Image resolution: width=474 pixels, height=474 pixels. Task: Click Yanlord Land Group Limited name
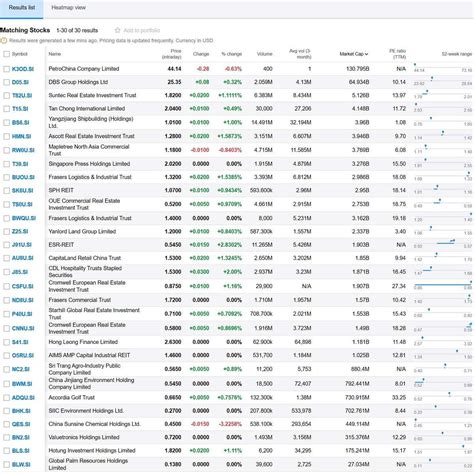(82, 231)
